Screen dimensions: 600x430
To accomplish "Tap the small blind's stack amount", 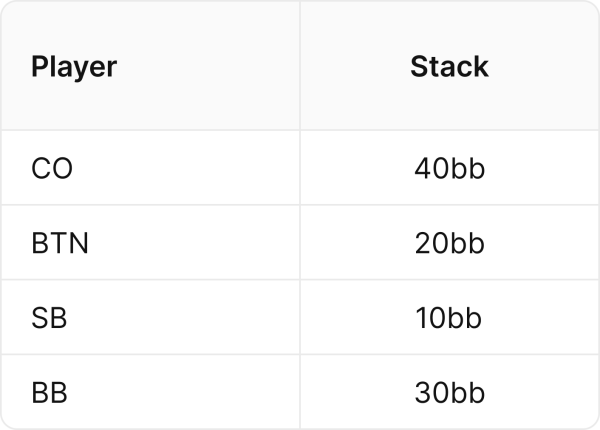I will [449, 318].
